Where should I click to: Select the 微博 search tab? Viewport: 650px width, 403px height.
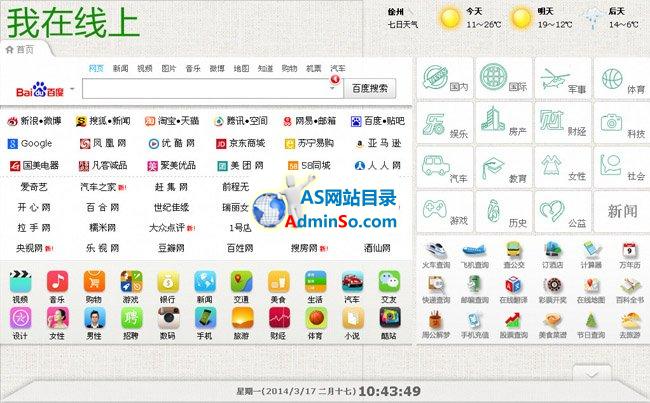[x=217, y=68]
